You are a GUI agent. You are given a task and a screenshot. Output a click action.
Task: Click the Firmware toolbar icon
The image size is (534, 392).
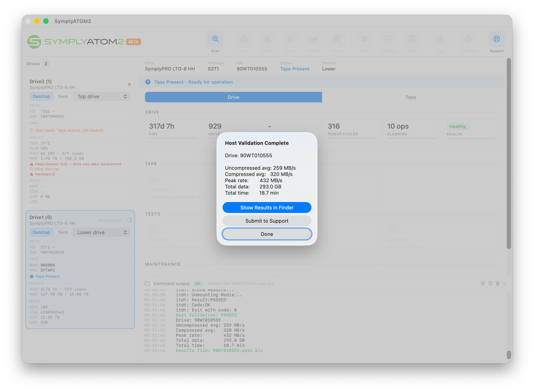[468, 39]
